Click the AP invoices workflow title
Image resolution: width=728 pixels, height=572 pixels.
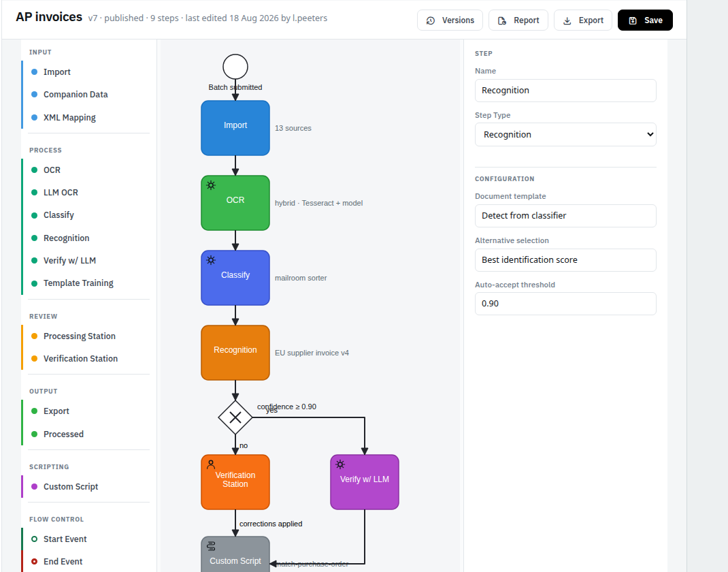[49, 17]
